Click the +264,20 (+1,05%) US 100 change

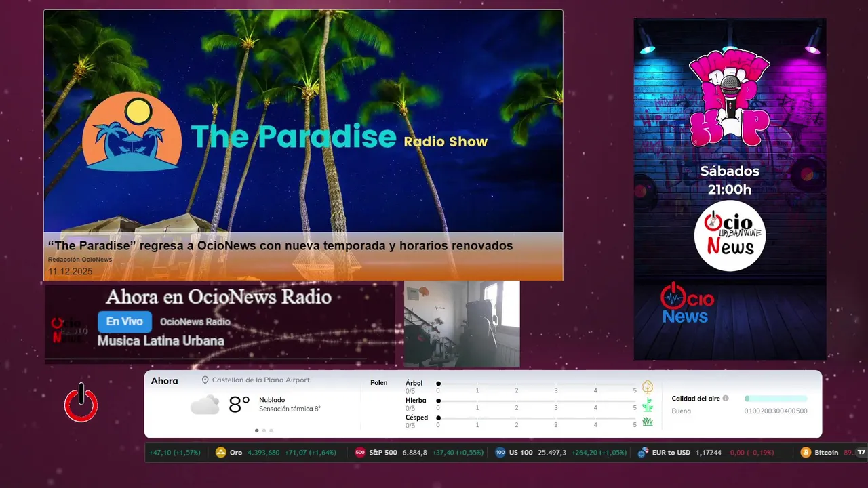pyautogui.click(x=599, y=453)
